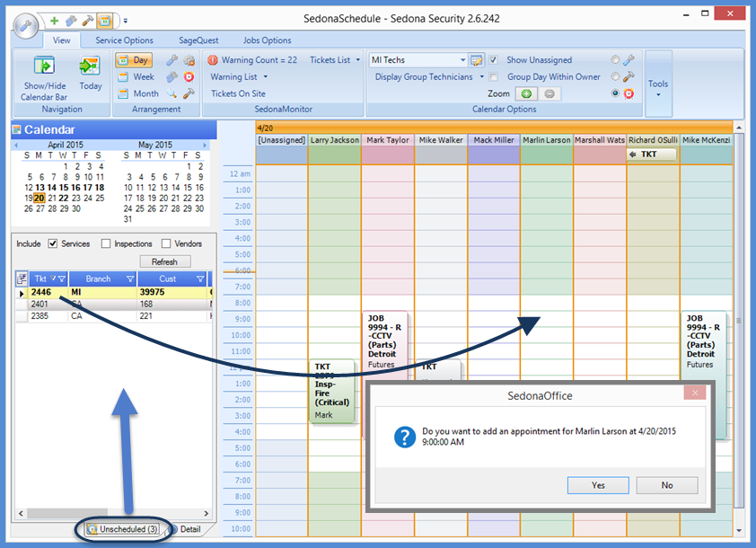
Task: Click the hammer icon in Arrangement group
Action: 189,93
